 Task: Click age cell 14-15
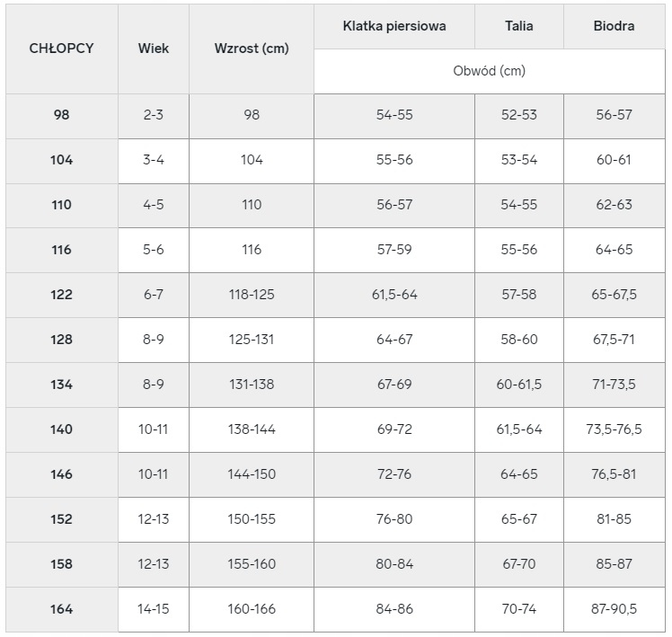[x=154, y=609]
